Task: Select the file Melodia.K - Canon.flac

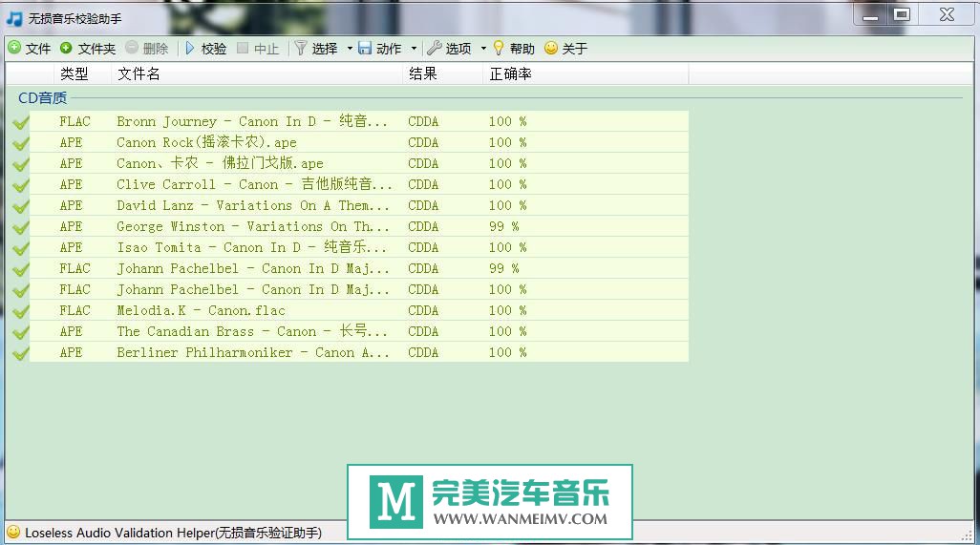Action: pos(201,310)
